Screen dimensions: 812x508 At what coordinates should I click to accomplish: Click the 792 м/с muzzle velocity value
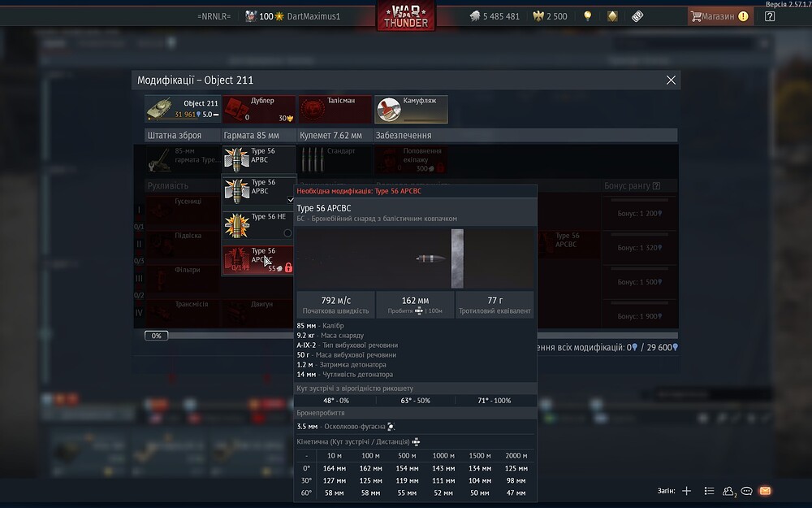pos(335,300)
